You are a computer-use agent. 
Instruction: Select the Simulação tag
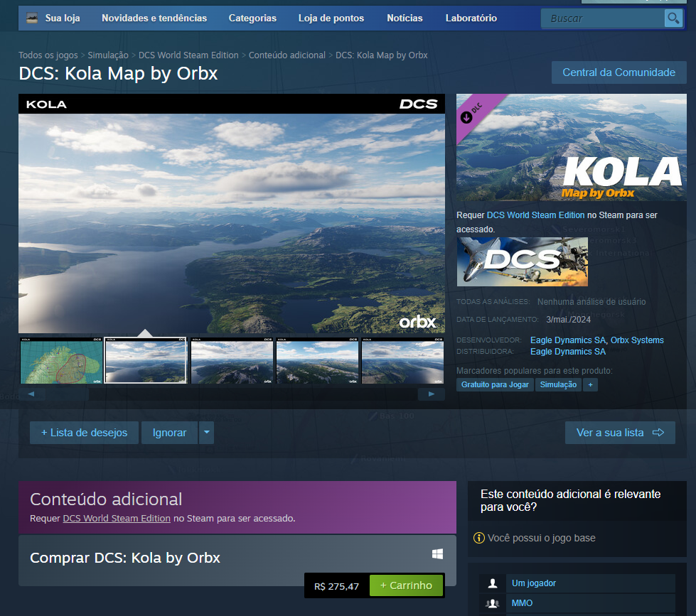tap(558, 384)
